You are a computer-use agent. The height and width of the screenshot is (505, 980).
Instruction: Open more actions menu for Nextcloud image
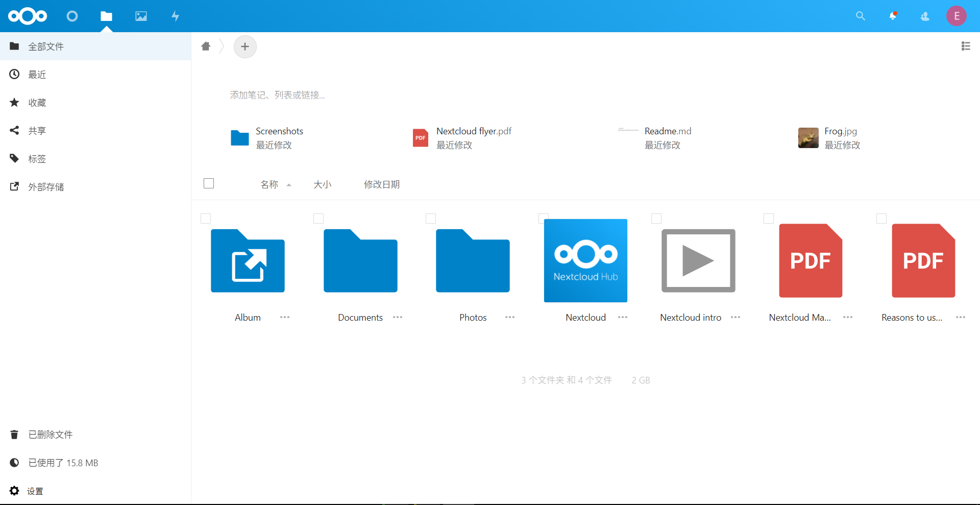coord(623,318)
